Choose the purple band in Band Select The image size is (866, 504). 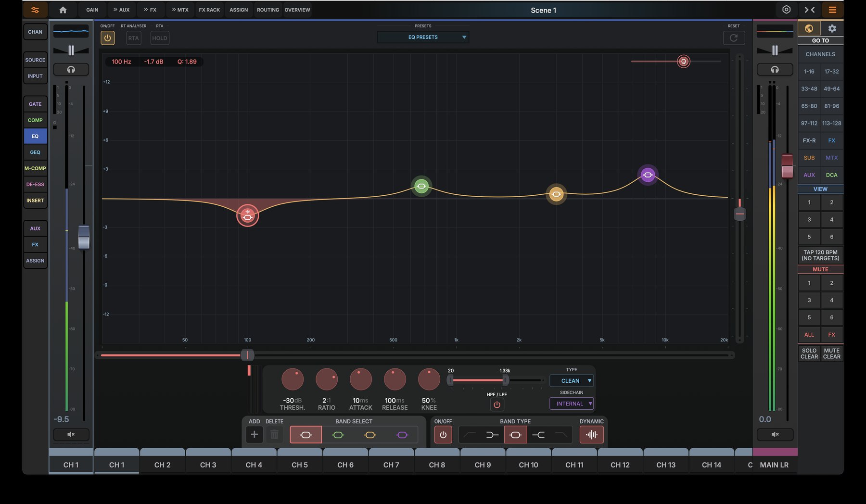click(402, 435)
